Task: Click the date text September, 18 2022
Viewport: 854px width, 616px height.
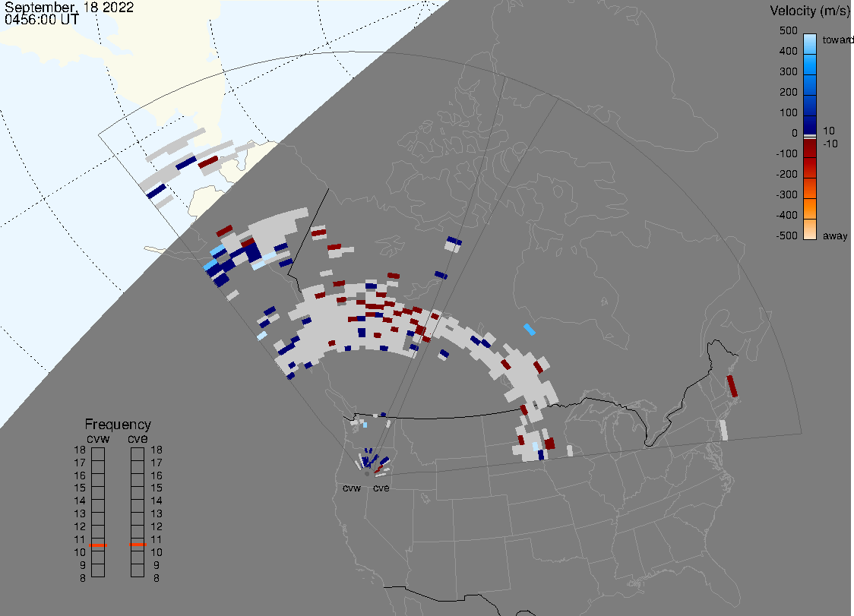Action: 69,8
